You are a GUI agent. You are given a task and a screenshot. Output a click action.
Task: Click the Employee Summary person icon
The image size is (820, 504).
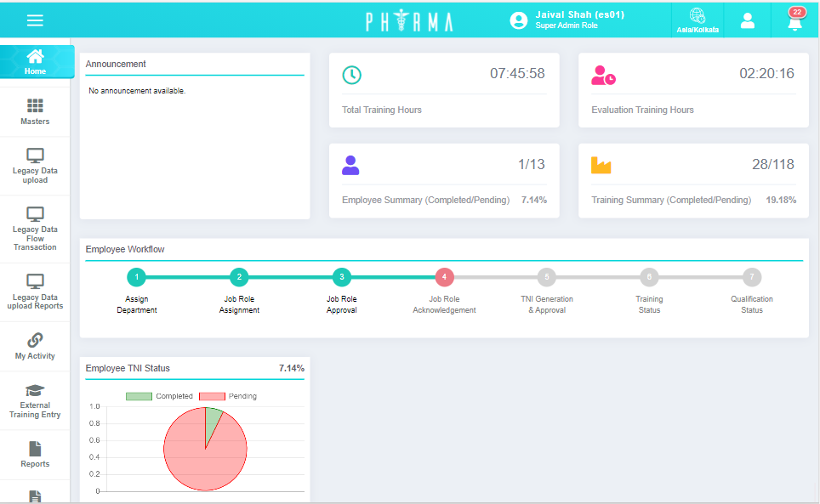pyautogui.click(x=350, y=165)
